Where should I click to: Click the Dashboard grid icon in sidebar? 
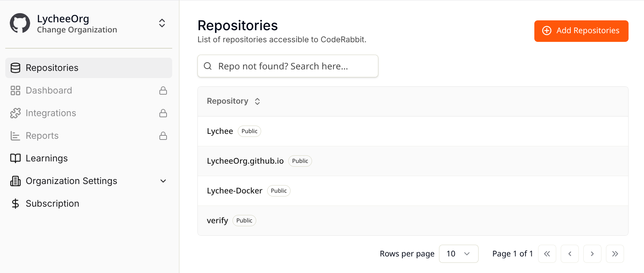(x=15, y=90)
